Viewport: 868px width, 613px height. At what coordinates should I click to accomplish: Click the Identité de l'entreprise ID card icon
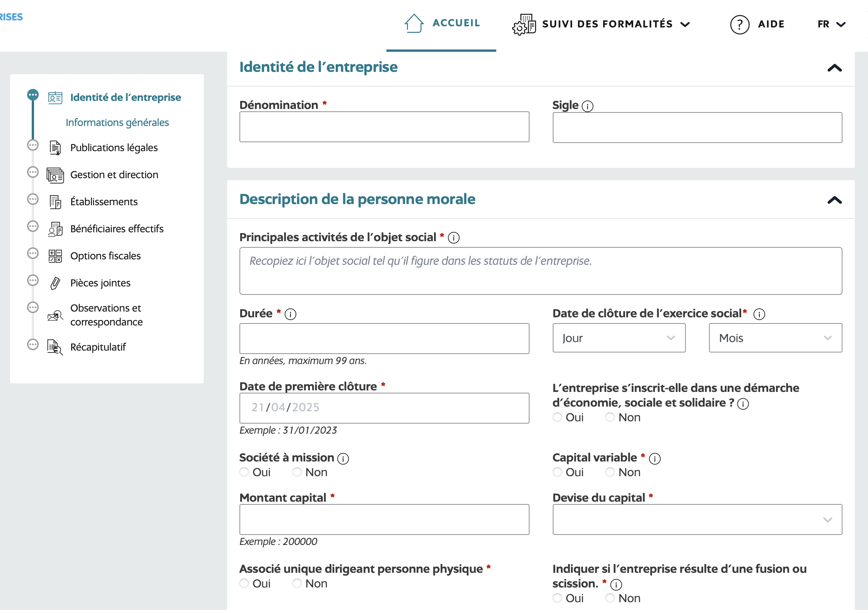point(55,98)
